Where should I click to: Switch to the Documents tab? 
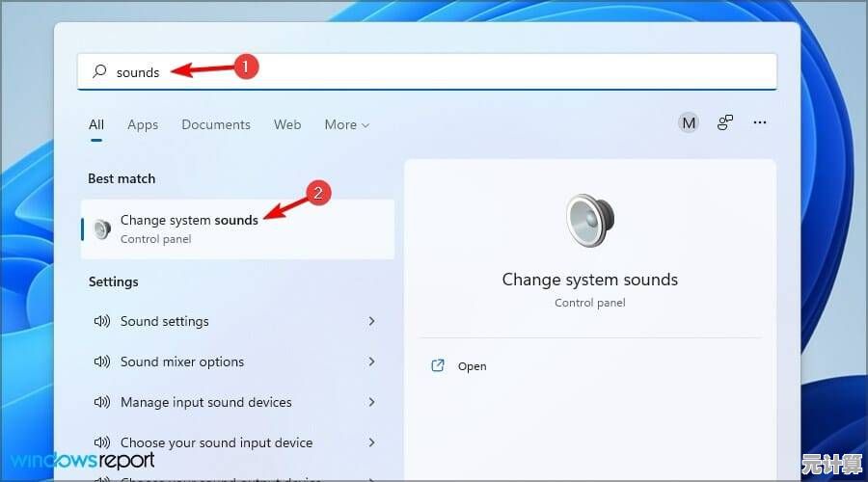coord(216,124)
